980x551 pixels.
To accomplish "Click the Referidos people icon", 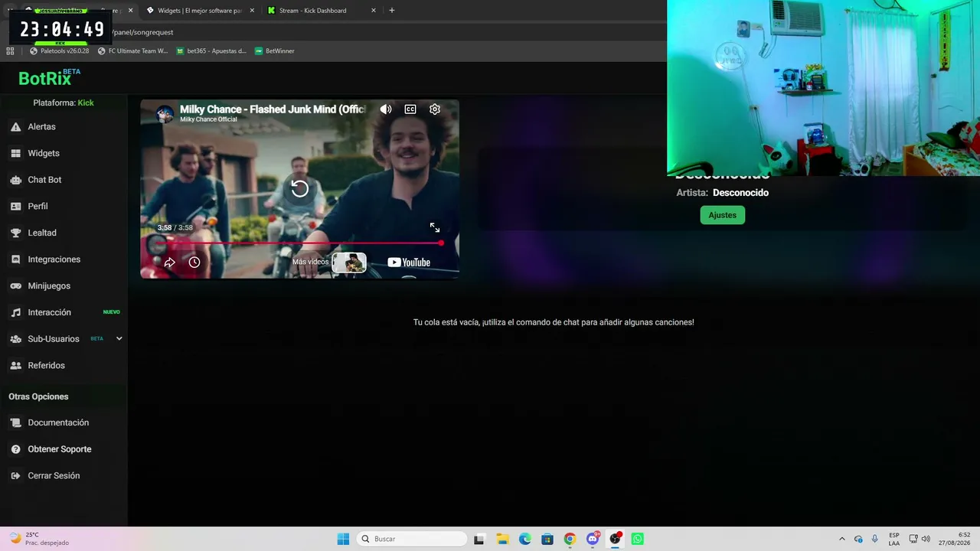I will tap(15, 366).
